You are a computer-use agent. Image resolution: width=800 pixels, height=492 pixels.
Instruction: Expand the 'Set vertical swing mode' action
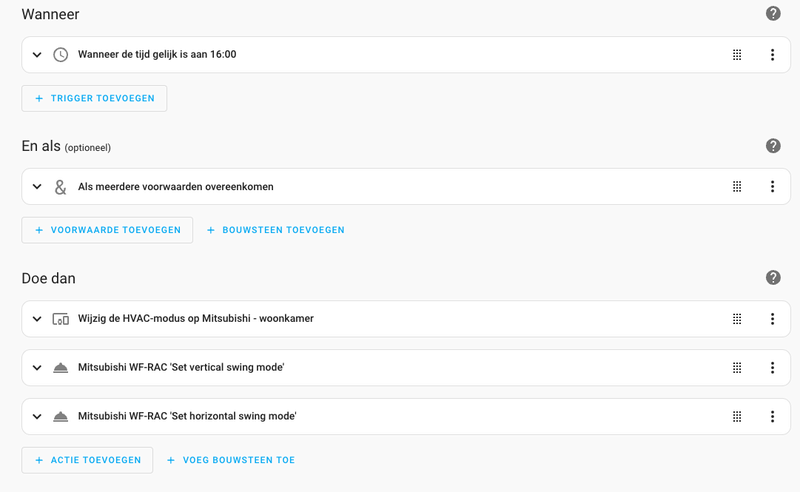pyautogui.click(x=37, y=368)
